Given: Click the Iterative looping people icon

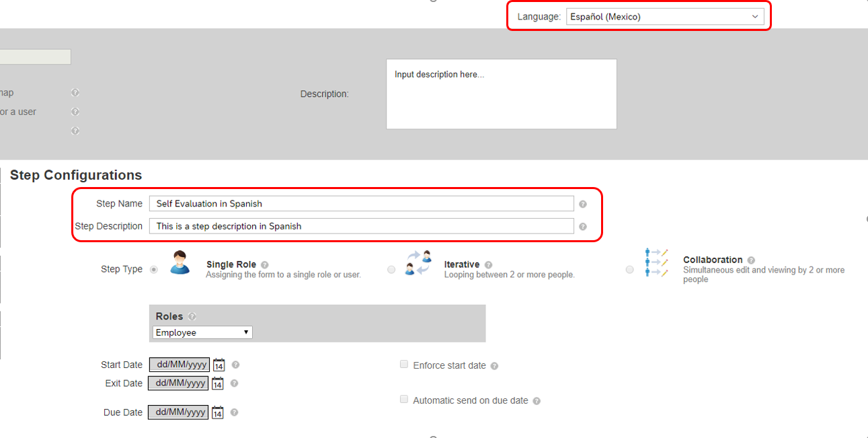Looking at the screenshot, I should coord(418,262).
